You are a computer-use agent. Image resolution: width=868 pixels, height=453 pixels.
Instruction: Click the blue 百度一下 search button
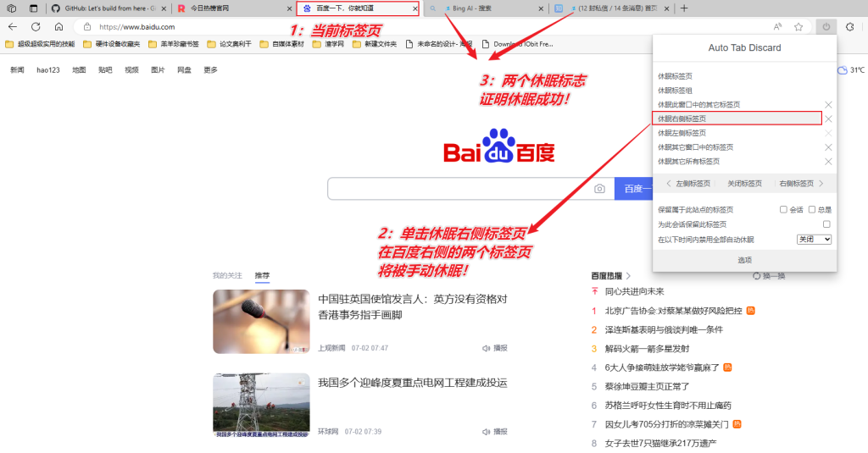(634, 189)
